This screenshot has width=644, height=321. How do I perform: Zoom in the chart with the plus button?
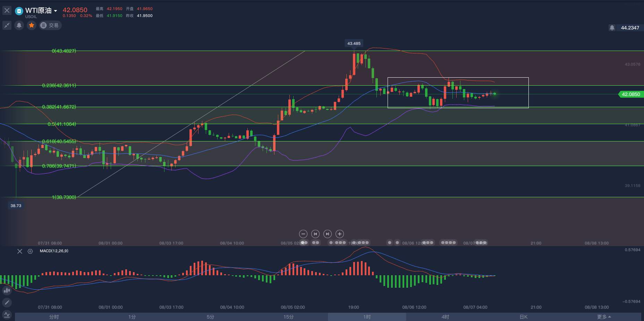click(340, 234)
